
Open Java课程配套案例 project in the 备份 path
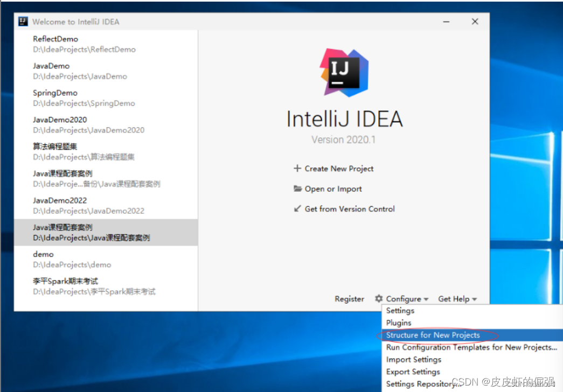point(106,179)
